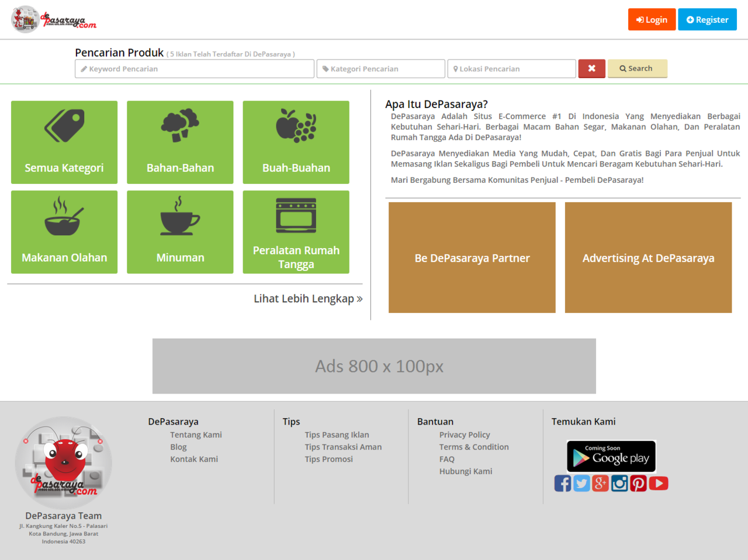
Task: Open Tips Transaksi Aman link
Action: [343, 447]
